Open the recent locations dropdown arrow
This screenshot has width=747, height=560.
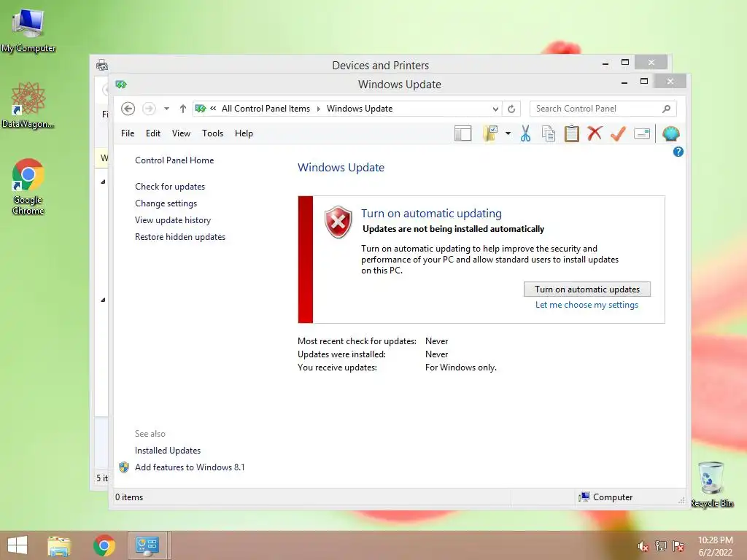[x=167, y=109]
